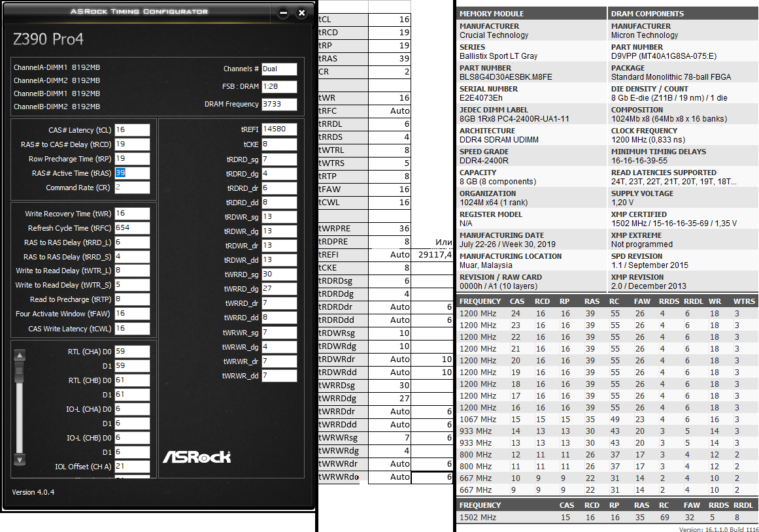
Task: Select the Refresh Cycle Time (tRFC) field
Action: click(132, 227)
